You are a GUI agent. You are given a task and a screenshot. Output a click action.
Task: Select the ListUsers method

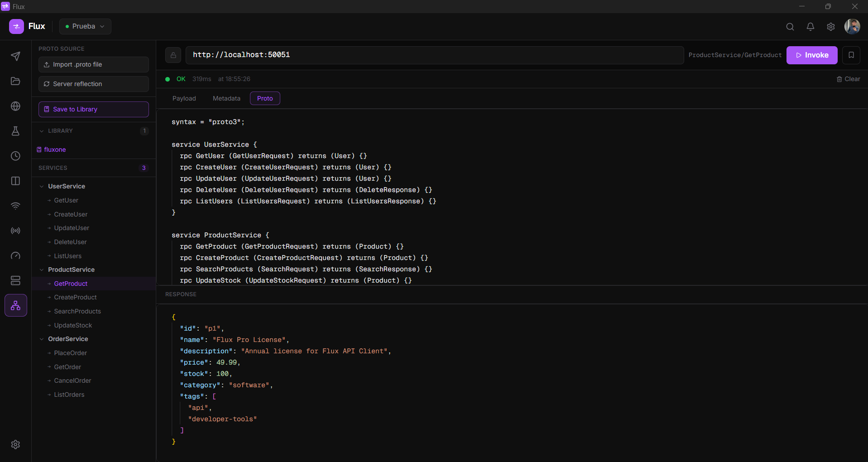coord(68,256)
